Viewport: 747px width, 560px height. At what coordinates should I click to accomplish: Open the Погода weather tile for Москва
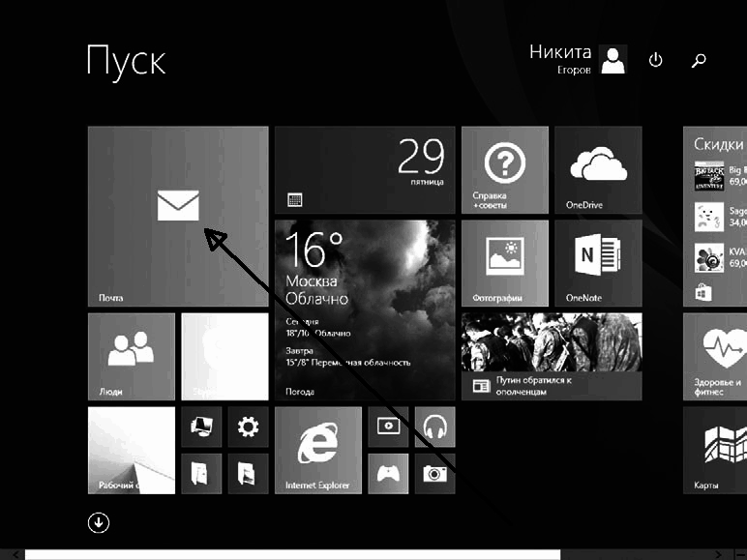tap(365, 310)
